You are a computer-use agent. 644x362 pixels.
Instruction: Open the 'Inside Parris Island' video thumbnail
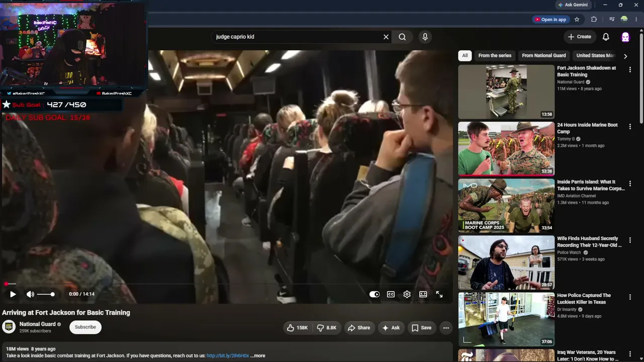(506, 205)
